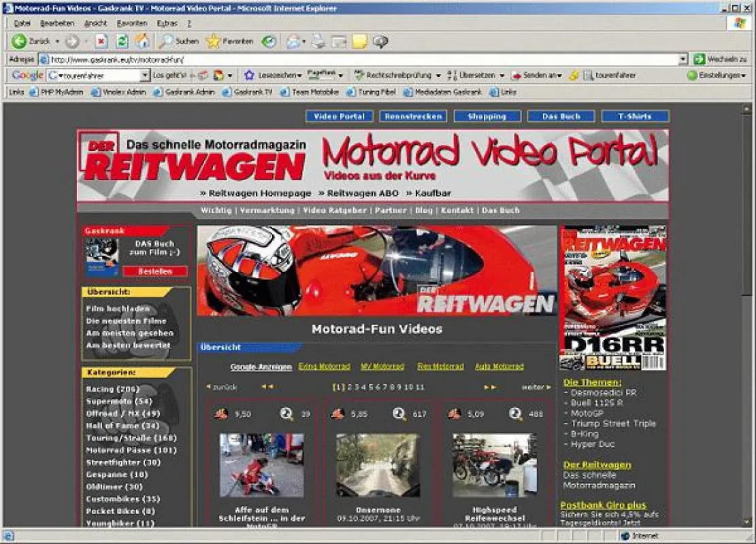The height and width of the screenshot is (544, 756).
Task: Switch to the Rennstrecken tab
Action: tap(413, 116)
